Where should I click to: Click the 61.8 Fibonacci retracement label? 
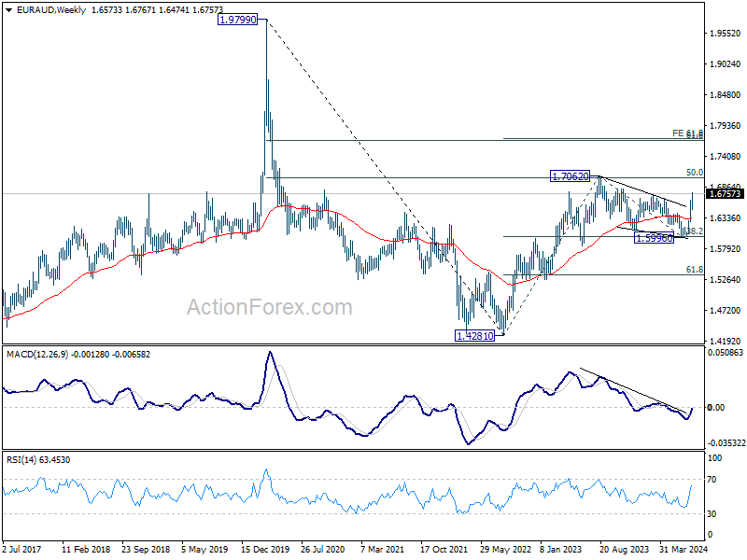[695, 270]
